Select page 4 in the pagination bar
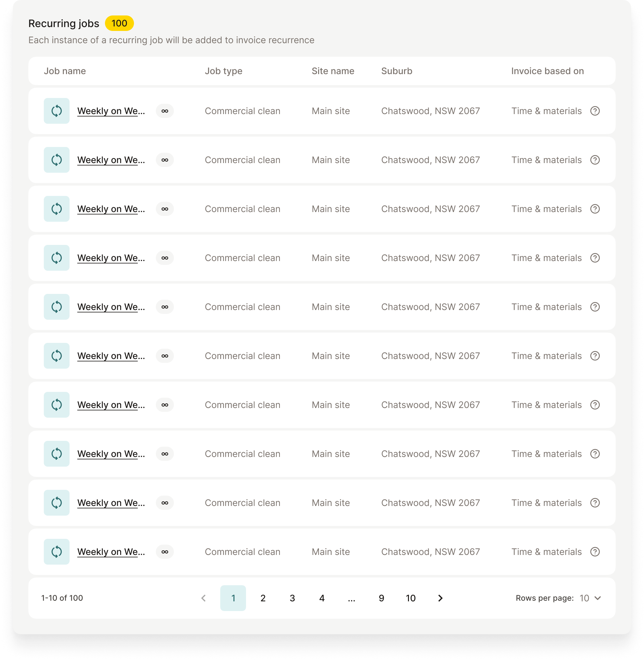Image resolution: width=644 pixels, height=660 pixels. [x=322, y=598]
